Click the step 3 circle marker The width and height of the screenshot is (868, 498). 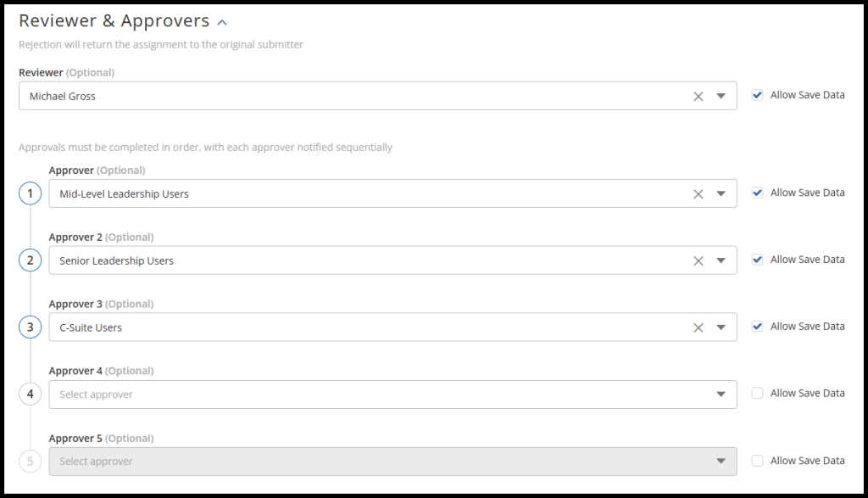[31, 327]
